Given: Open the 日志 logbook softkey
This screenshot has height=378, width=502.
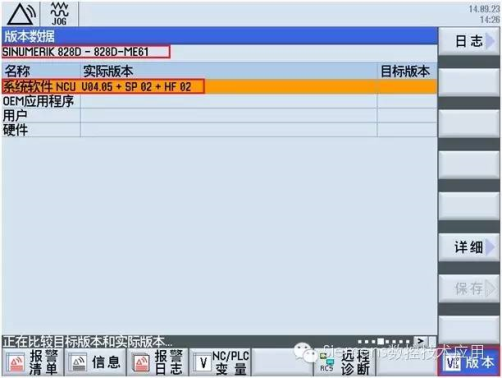Looking at the screenshot, I should tap(469, 42).
